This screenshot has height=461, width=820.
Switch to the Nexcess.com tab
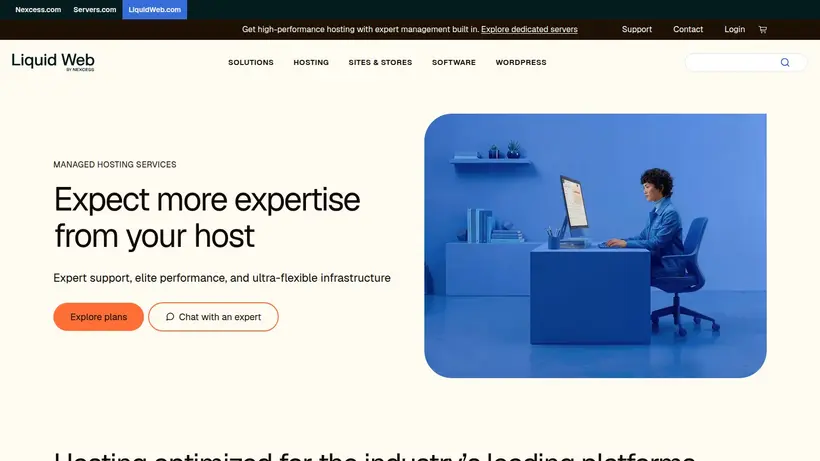click(x=38, y=9)
